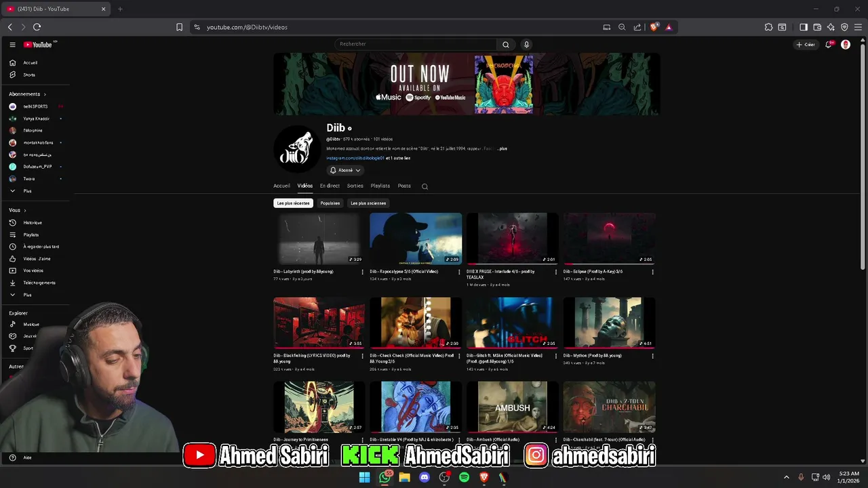This screenshot has width=868, height=488.
Task: Expand channel description with ...plus
Action: point(502,148)
